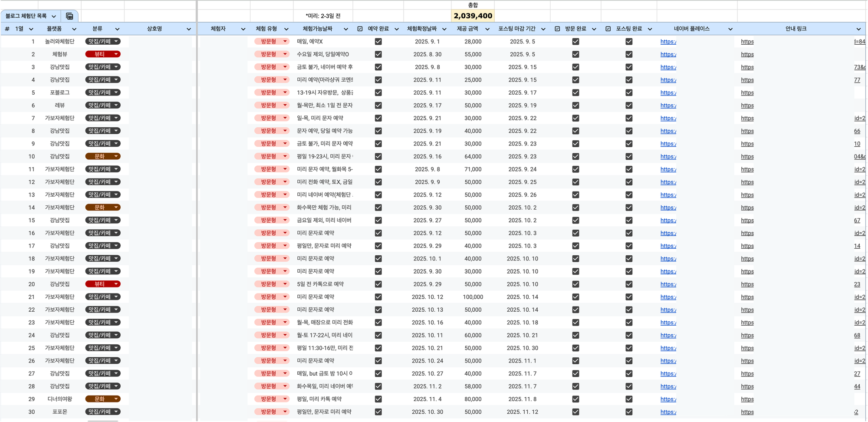Uncheck 예약 완료 checkbox in row 1
868x422 pixels.
378,42
